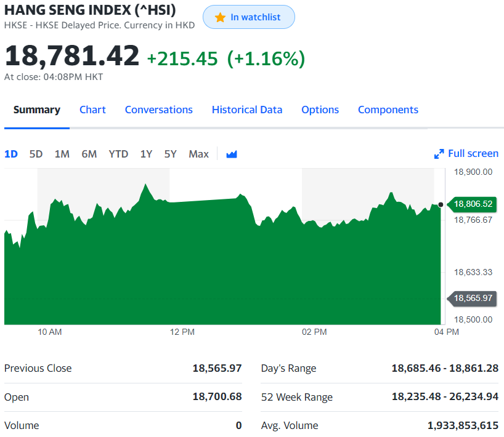Screen dimensions: 504x437
Task: Click the Open label
Action: (x=17, y=397)
